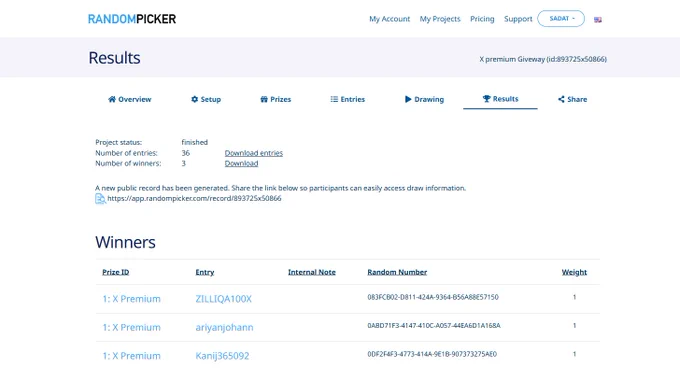Click the Winners section heading
This screenshot has width=680, height=382.
click(125, 242)
